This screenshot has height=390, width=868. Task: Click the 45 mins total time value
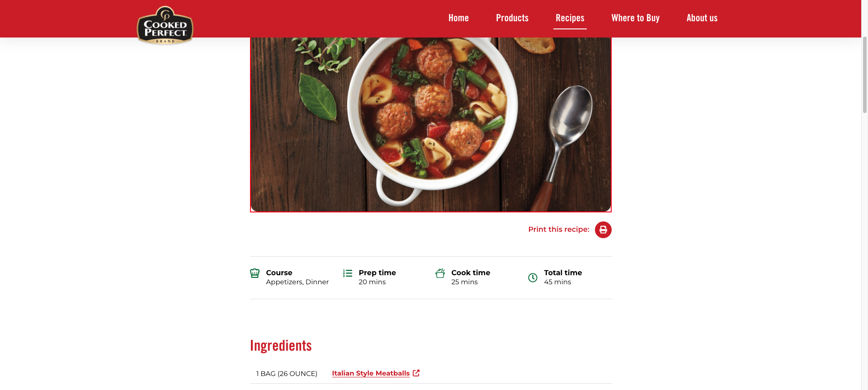557,282
